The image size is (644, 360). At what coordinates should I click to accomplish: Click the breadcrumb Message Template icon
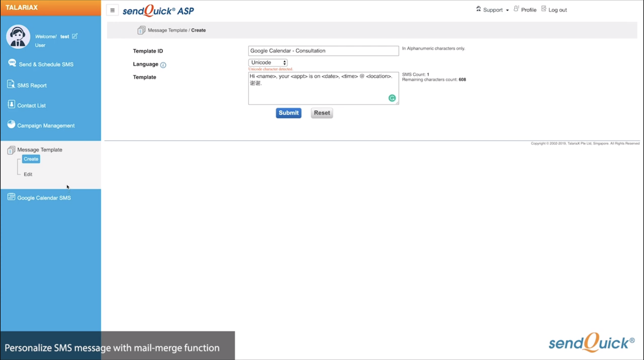point(142,30)
